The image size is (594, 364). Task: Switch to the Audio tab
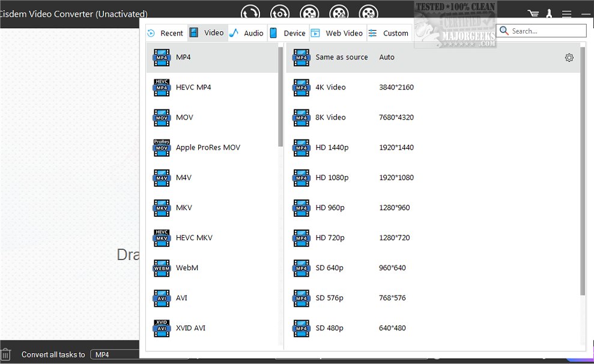(247, 33)
